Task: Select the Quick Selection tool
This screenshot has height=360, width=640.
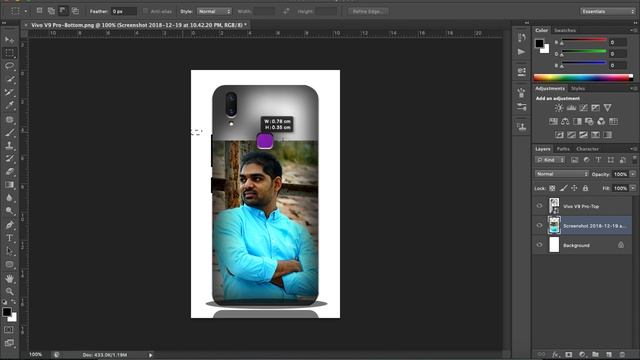Action: click(x=9, y=79)
